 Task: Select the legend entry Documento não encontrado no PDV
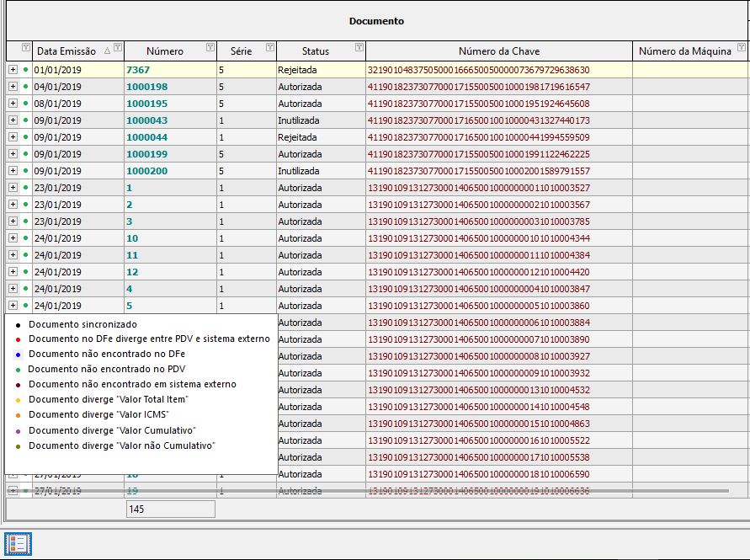coord(107,369)
